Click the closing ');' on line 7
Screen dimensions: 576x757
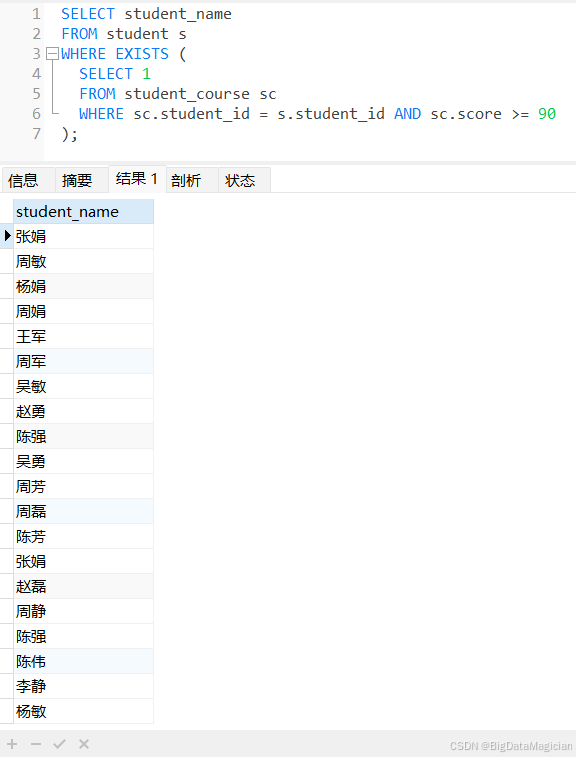click(70, 134)
